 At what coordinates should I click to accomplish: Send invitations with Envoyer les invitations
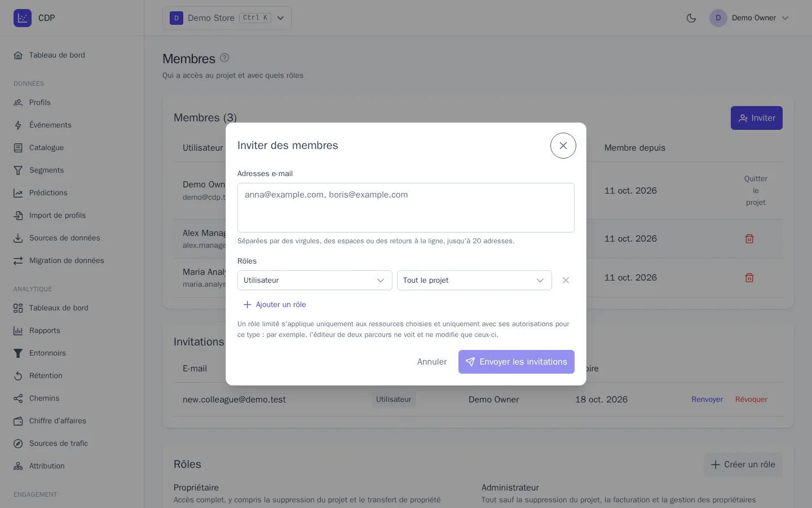tap(517, 362)
